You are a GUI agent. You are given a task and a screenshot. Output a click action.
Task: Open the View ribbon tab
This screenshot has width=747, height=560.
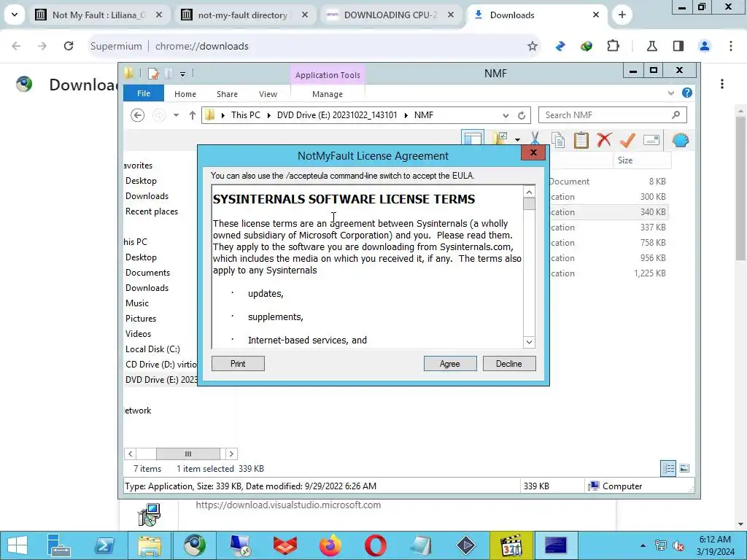[268, 94]
